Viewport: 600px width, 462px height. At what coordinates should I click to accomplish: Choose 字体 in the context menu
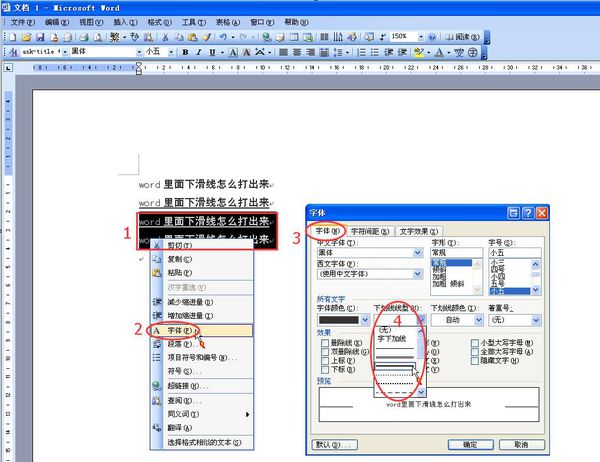coord(202,331)
